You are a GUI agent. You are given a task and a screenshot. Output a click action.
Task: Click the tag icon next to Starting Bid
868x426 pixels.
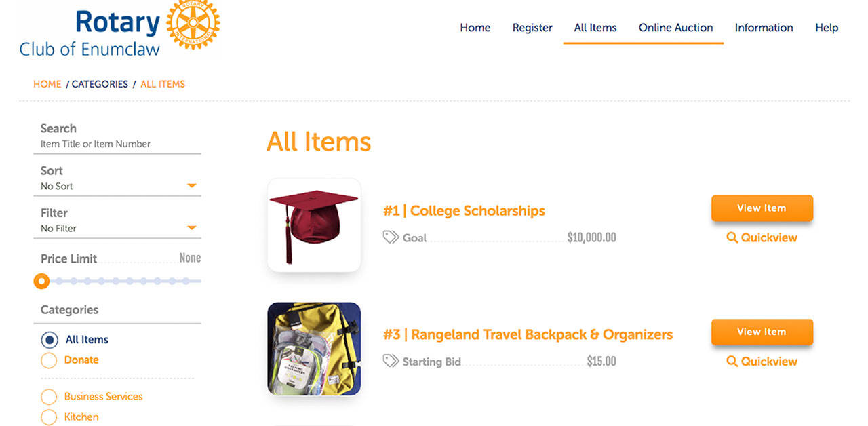[391, 361]
